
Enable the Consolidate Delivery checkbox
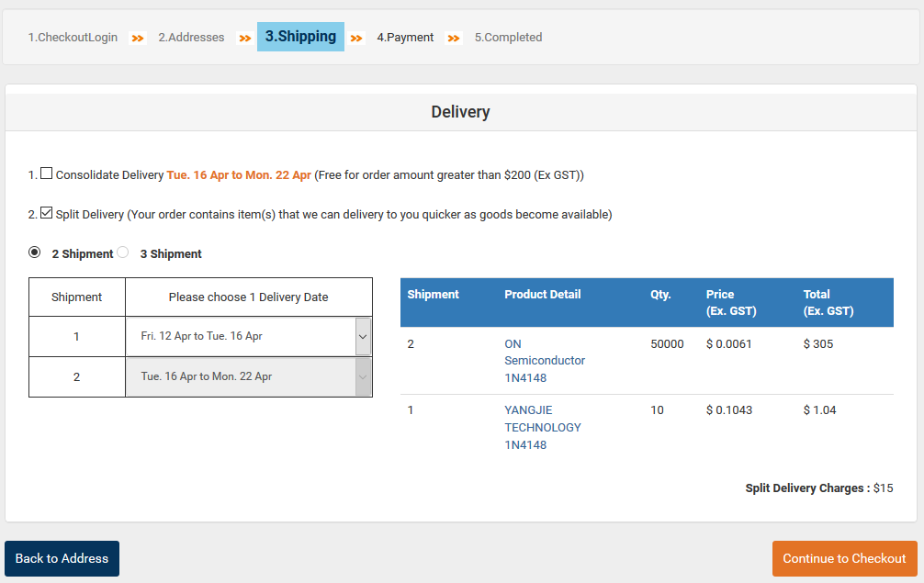pos(47,171)
